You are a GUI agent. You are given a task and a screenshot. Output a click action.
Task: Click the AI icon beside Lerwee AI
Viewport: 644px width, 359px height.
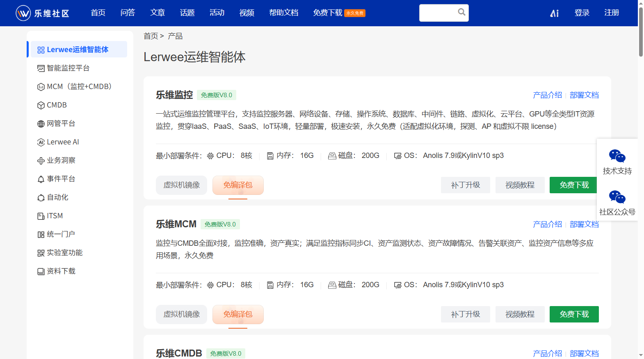[x=41, y=142]
